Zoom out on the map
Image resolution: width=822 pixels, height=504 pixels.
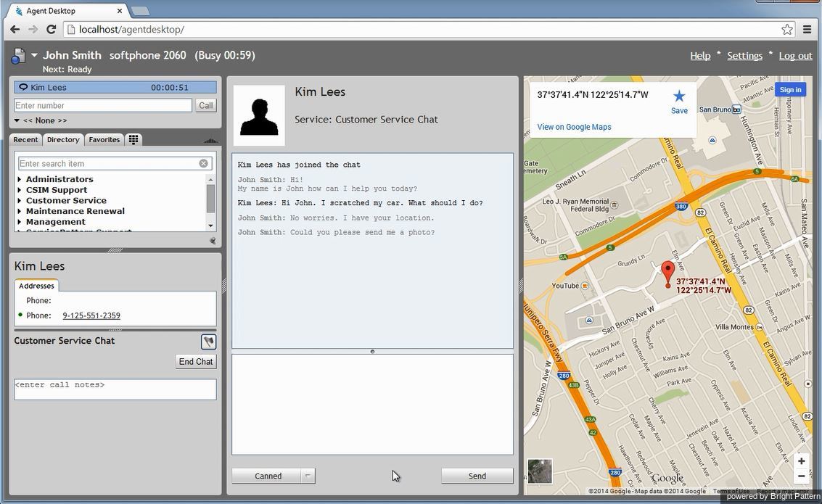click(801, 476)
